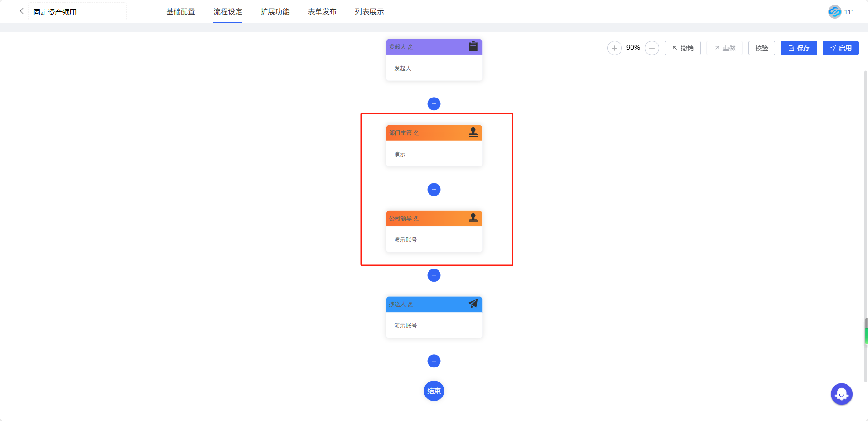Add a node below the 发起人 card
The image size is (868, 421).
point(434,104)
